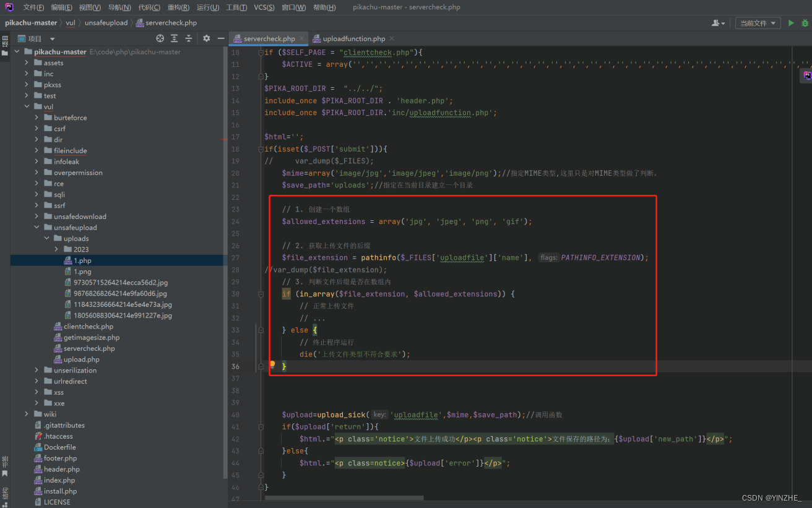Collapse the vul folder
The height and width of the screenshot is (508, 812).
click(27, 106)
